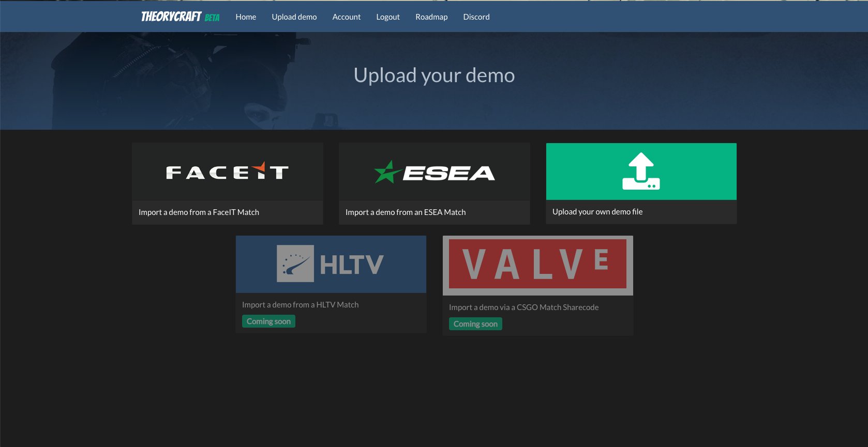Screen dimensions: 868x447
Task: Click the Coming soon badge under Valve
Action: [x=475, y=324]
